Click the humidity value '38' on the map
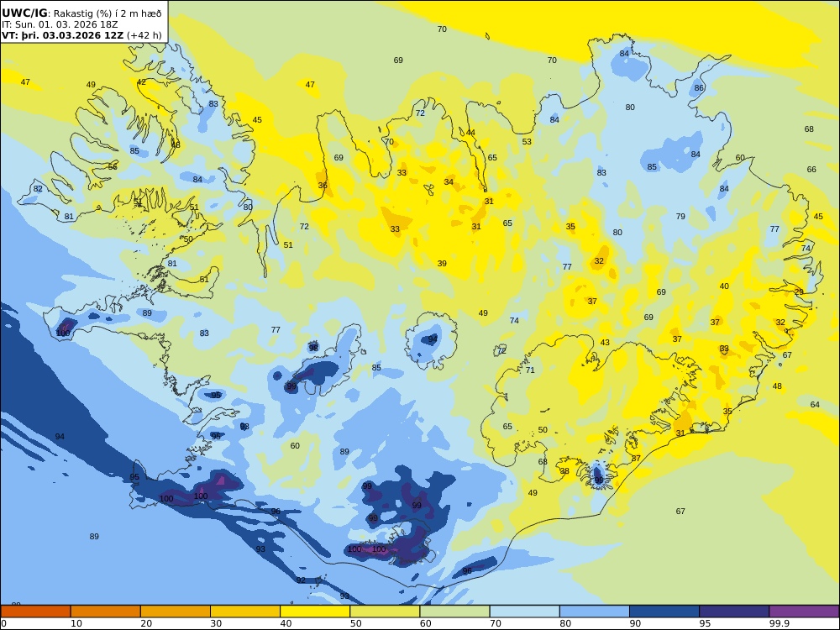This screenshot has width=840, height=630. point(564,471)
